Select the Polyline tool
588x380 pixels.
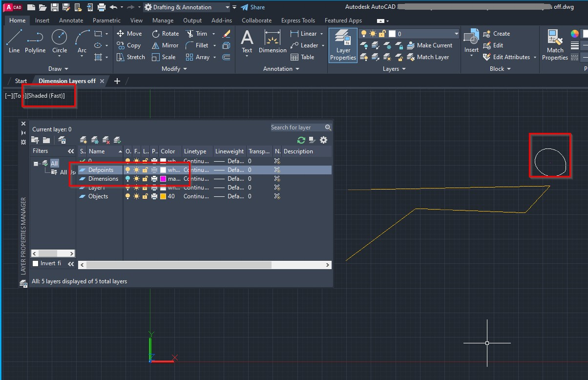click(x=35, y=42)
